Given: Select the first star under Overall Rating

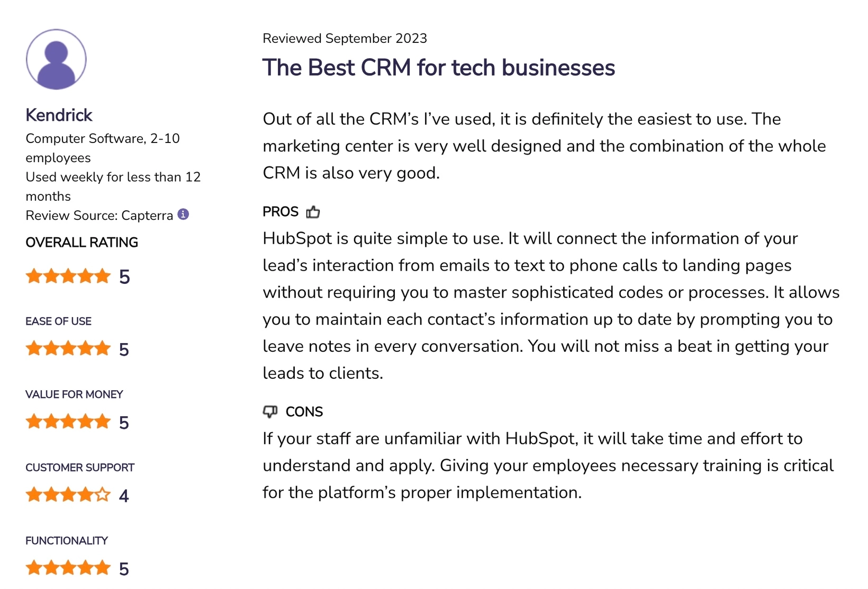Looking at the screenshot, I should (x=32, y=275).
